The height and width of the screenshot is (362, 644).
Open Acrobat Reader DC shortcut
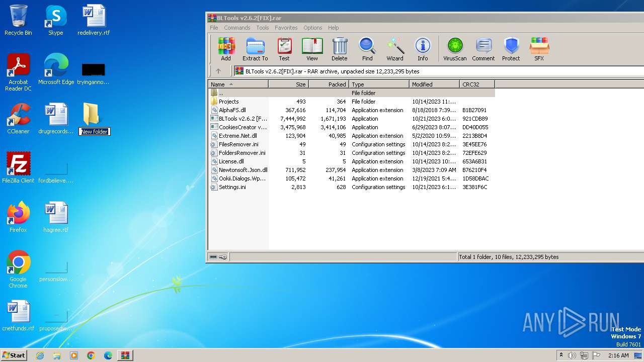point(18,72)
